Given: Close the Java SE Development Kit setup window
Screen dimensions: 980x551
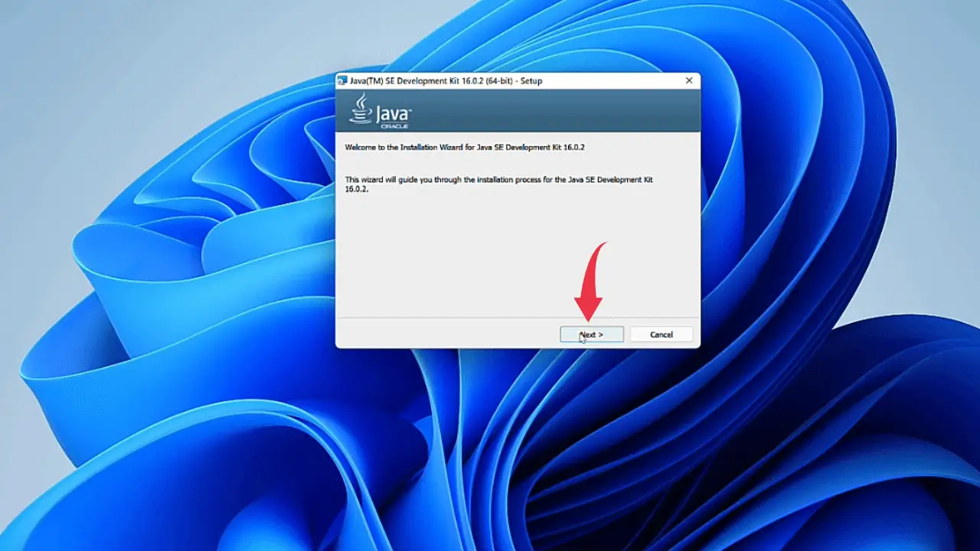Looking at the screenshot, I should (689, 80).
